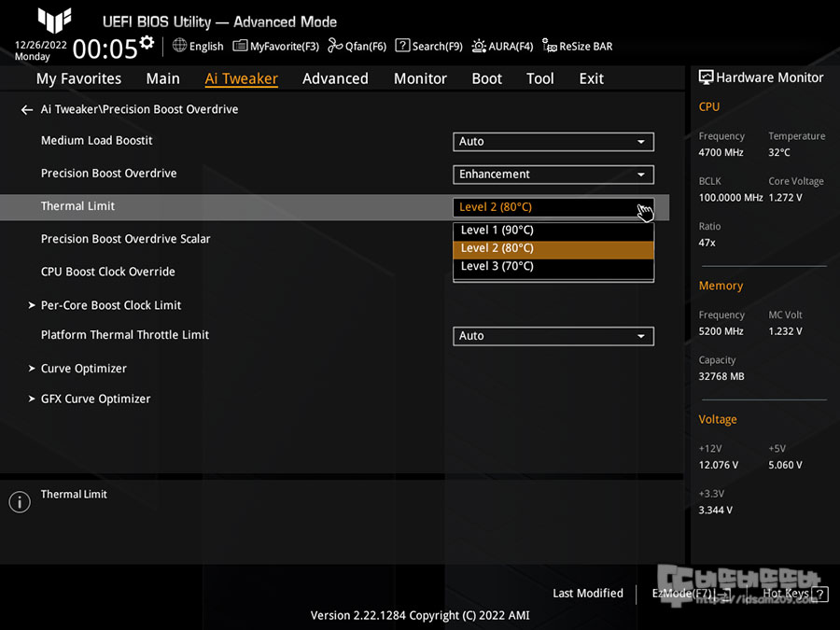The height and width of the screenshot is (630, 840).
Task: Select the Ai Tweaker tab
Action: 241,78
